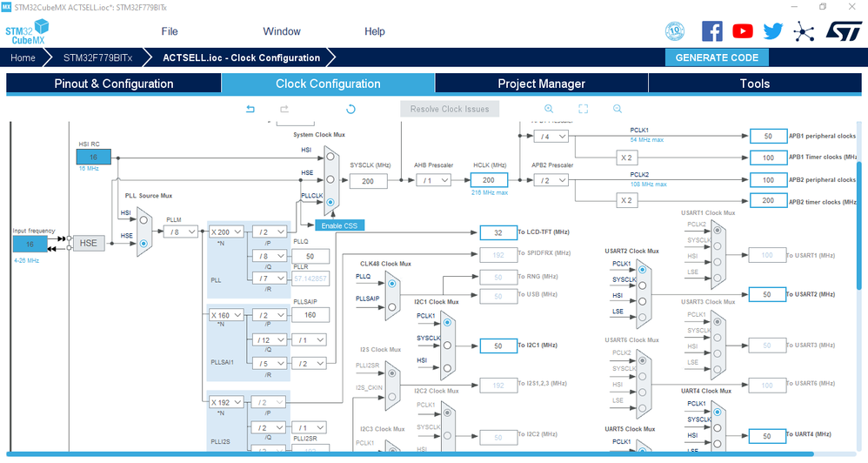This screenshot has height=463, width=868.
Task: Click the ST community network icon
Action: [804, 31]
